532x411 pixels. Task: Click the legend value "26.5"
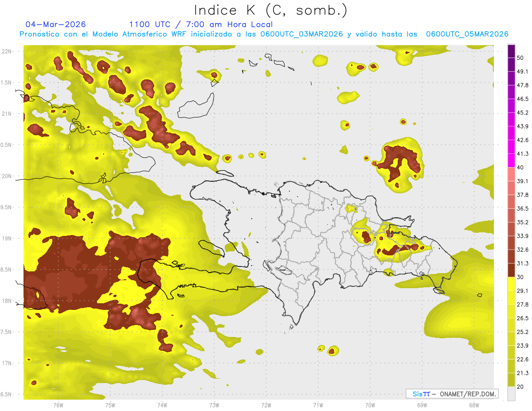[x=523, y=318]
